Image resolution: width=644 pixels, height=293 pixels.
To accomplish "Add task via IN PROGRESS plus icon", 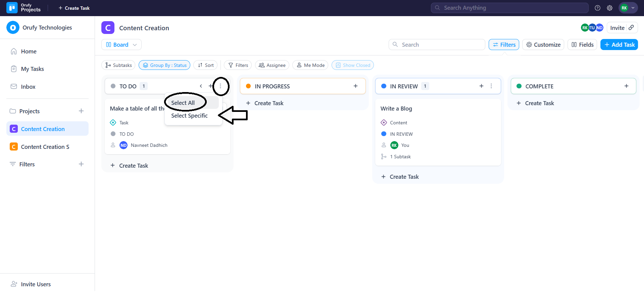I will pos(355,86).
